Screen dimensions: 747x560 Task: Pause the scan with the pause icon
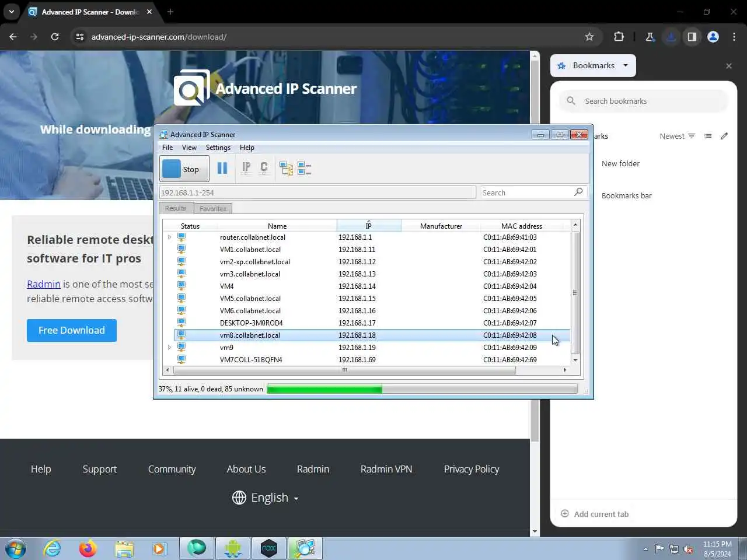point(222,169)
